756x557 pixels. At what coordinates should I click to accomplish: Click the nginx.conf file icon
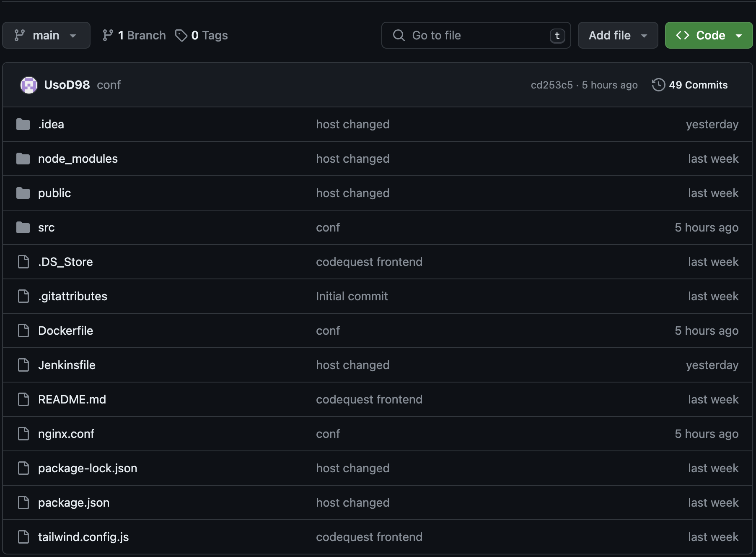click(x=23, y=434)
